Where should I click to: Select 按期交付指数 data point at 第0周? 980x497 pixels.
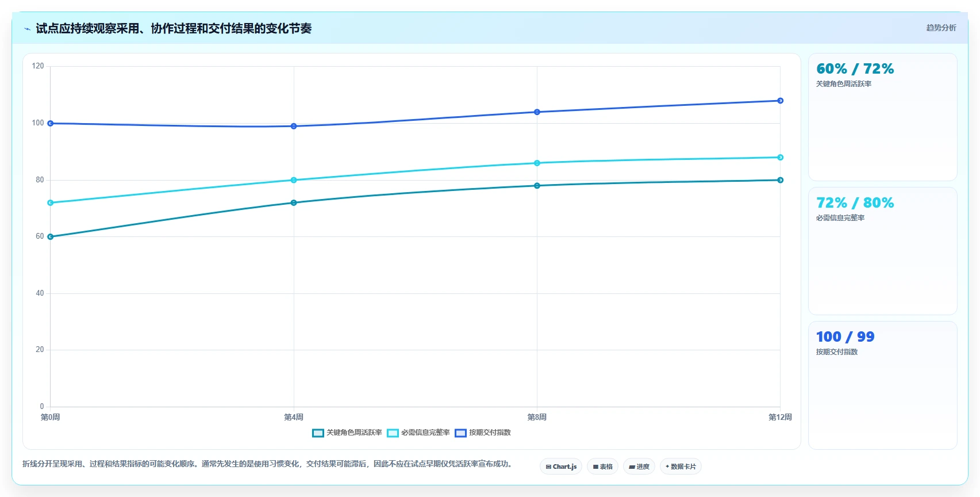51,124
